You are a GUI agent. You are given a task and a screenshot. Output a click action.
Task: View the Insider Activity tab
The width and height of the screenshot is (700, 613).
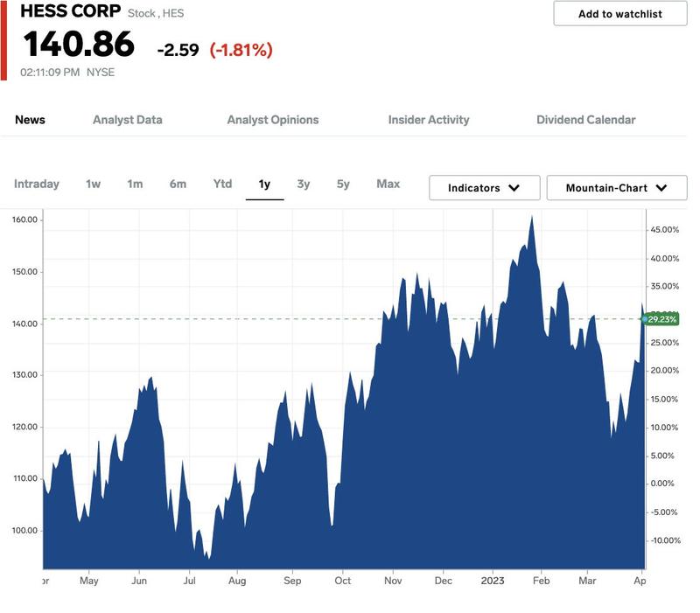point(429,120)
